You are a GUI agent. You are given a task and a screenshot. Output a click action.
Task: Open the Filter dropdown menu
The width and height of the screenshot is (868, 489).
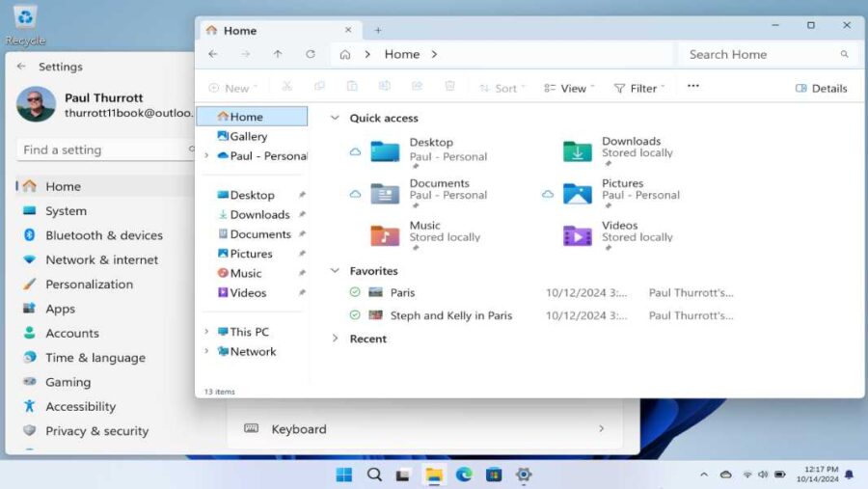coord(638,88)
